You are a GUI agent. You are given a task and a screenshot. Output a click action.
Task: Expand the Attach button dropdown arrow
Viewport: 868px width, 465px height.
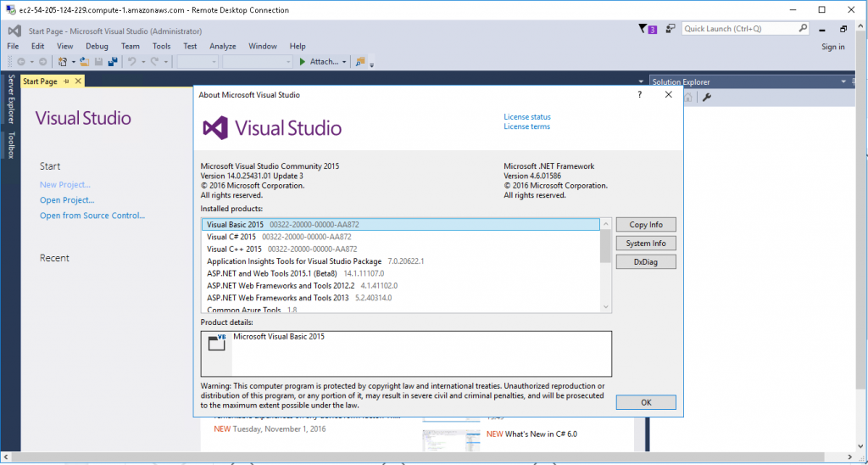344,62
